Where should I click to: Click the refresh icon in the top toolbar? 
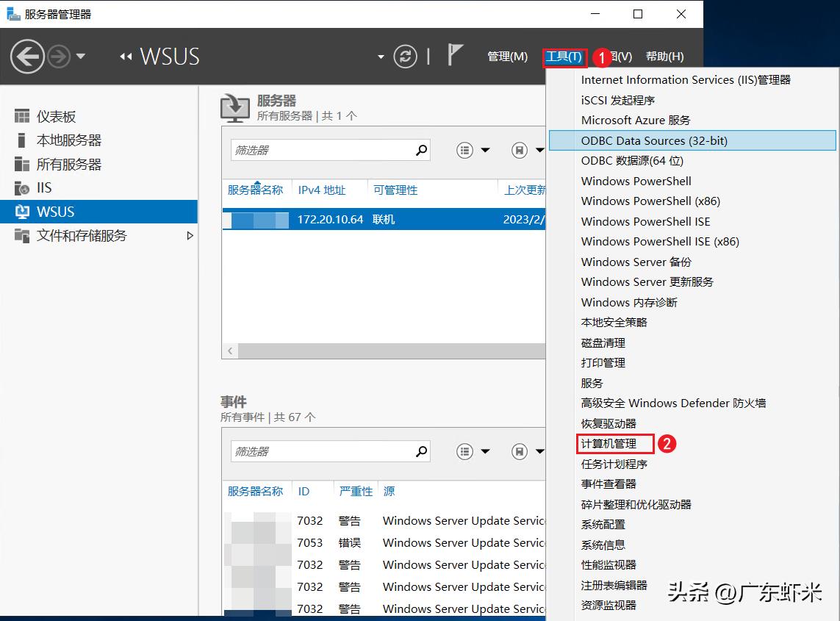click(x=406, y=56)
